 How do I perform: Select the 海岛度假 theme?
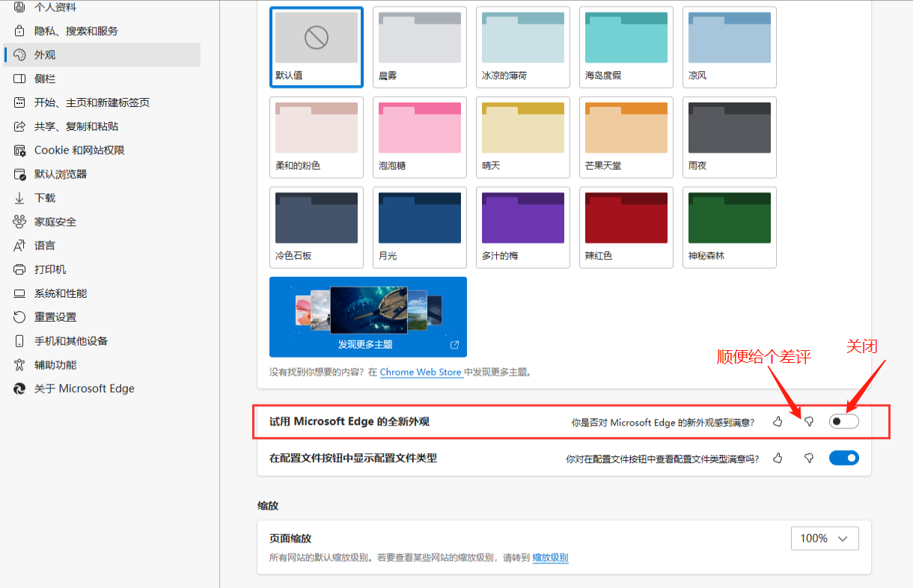click(626, 47)
